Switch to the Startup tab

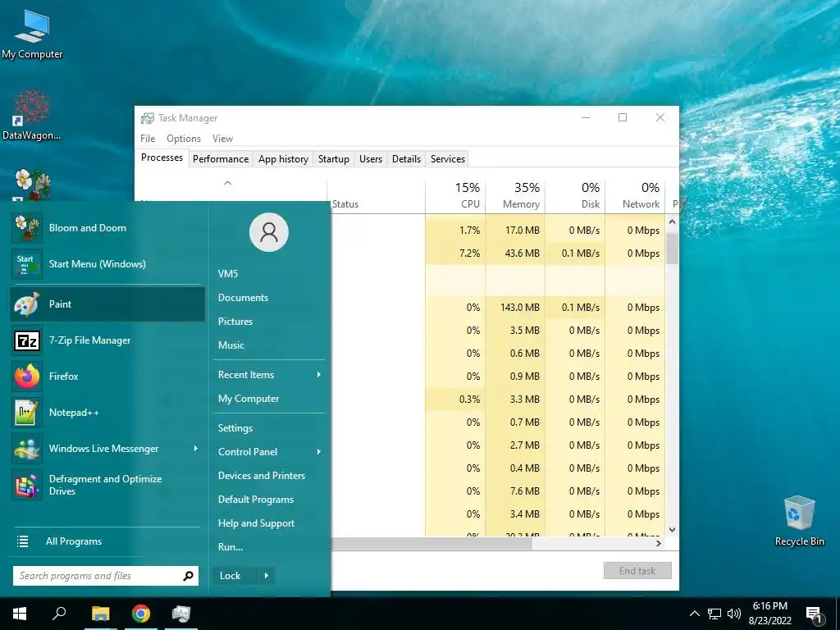[334, 159]
